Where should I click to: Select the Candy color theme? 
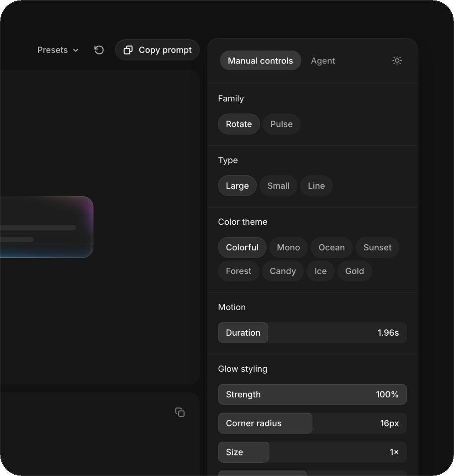coord(283,271)
